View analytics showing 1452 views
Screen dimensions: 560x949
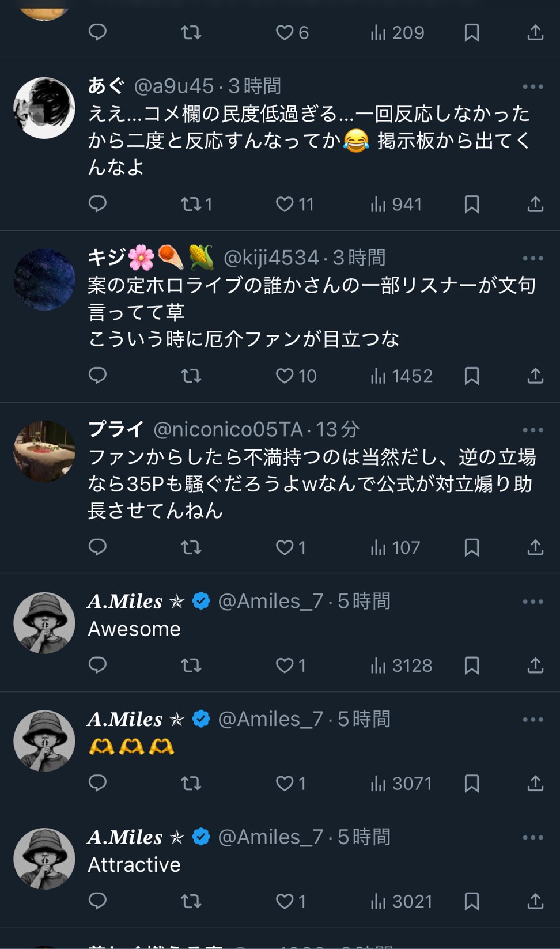point(401,376)
